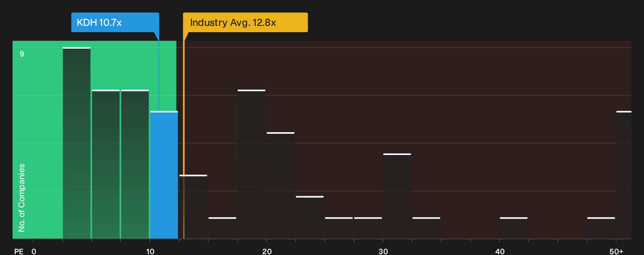Click the bar just left of PE 20
The height and width of the screenshot is (255, 644).
tap(251, 164)
